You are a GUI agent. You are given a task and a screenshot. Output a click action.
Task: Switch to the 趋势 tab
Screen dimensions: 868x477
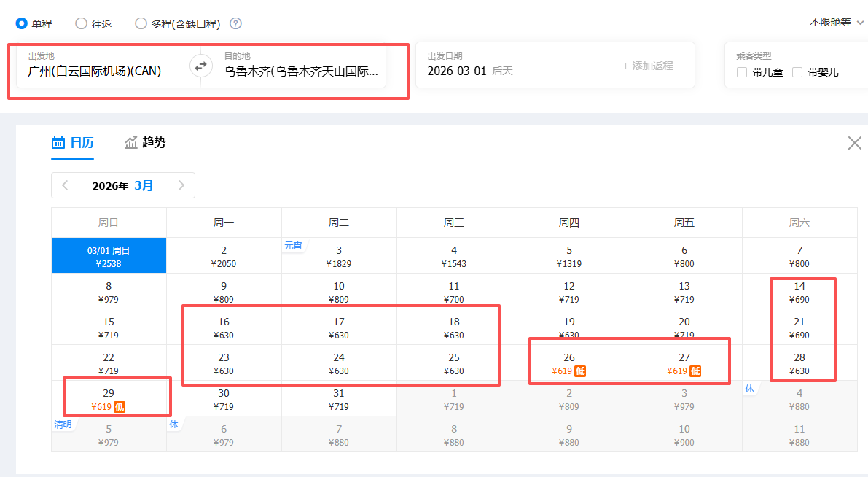pyautogui.click(x=145, y=142)
